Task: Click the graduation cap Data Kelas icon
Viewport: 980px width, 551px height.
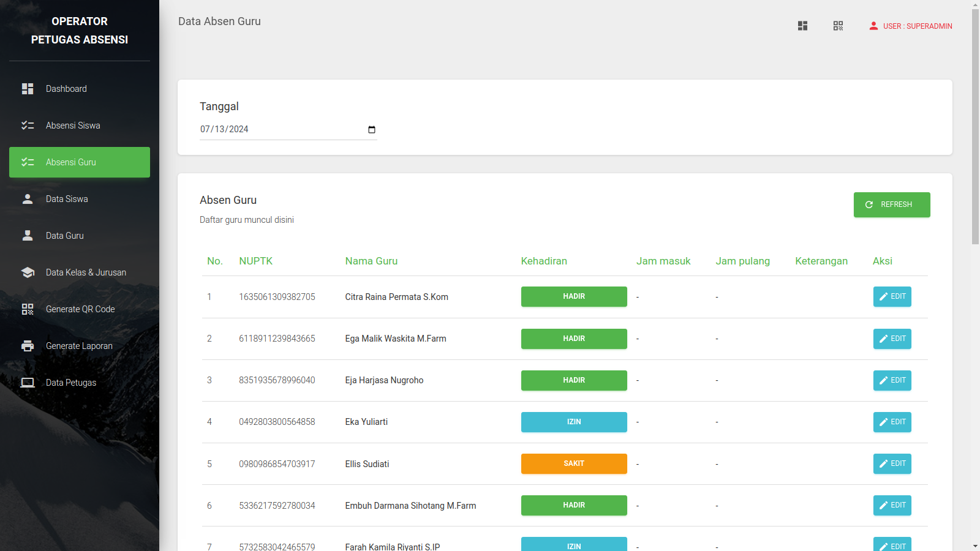Action: click(x=28, y=272)
